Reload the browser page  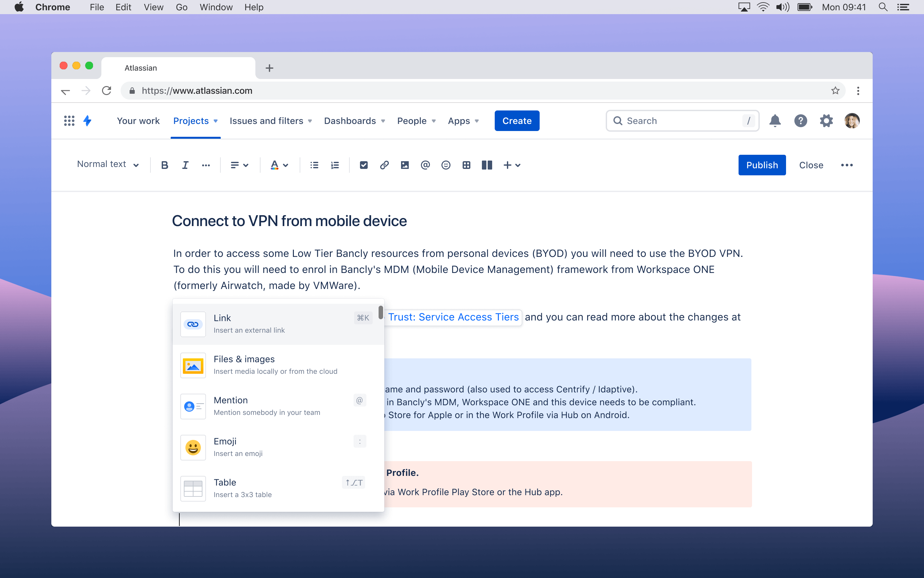[107, 91]
